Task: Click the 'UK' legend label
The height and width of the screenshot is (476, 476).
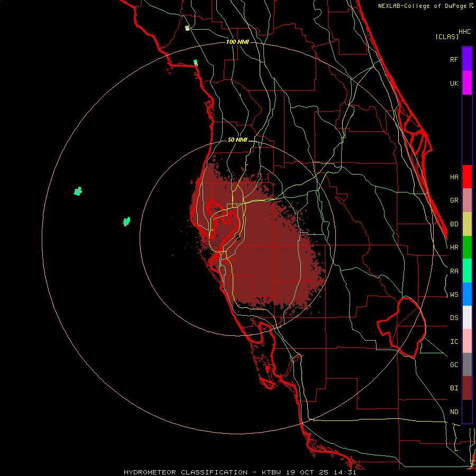Action: pyautogui.click(x=454, y=83)
